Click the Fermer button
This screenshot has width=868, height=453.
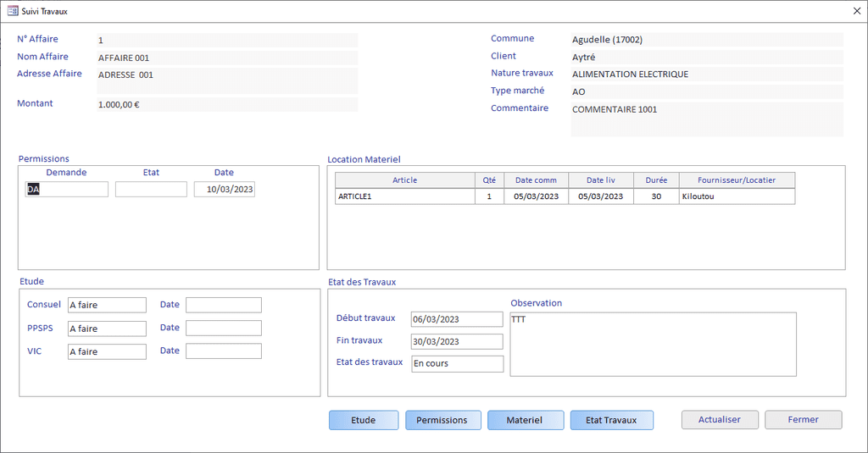(803, 420)
